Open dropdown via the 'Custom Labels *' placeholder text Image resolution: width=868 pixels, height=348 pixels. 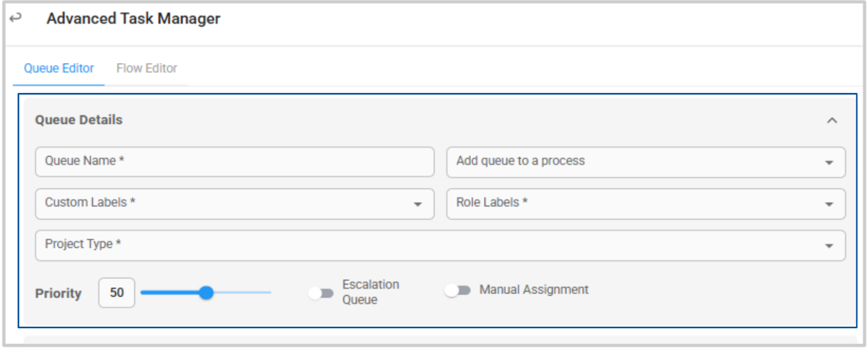pos(90,202)
